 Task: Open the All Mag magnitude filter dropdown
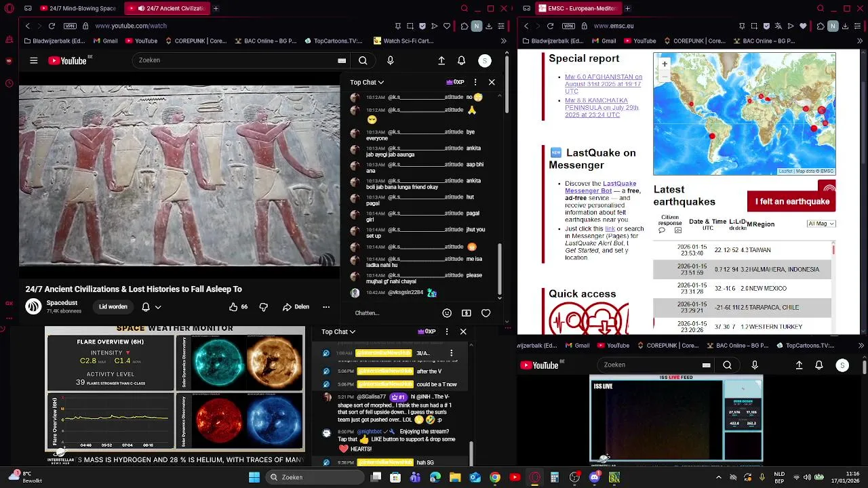coord(821,224)
